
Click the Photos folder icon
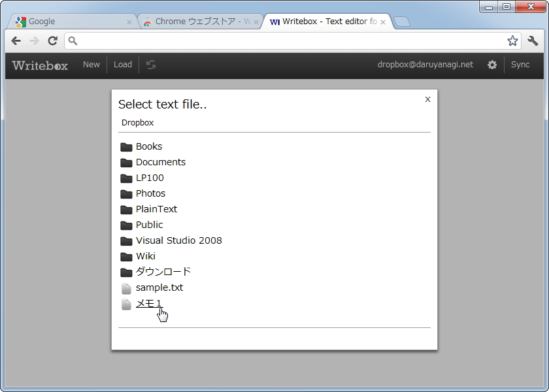[x=126, y=193]
